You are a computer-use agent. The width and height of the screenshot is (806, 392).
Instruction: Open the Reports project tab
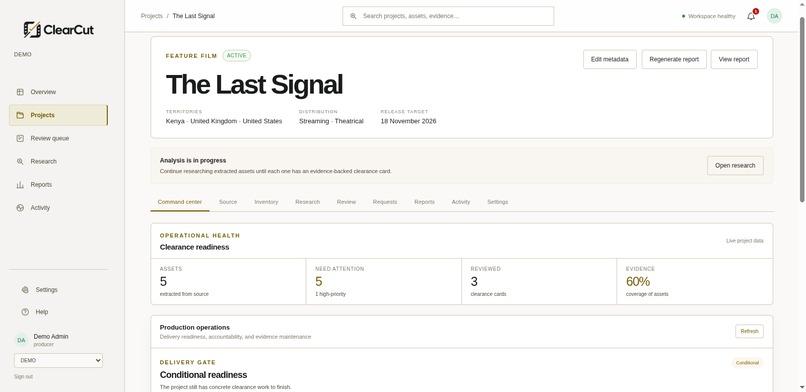point(424,202)
